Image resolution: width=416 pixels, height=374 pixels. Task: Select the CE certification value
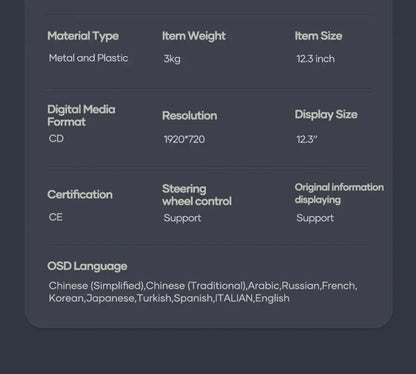55,217
